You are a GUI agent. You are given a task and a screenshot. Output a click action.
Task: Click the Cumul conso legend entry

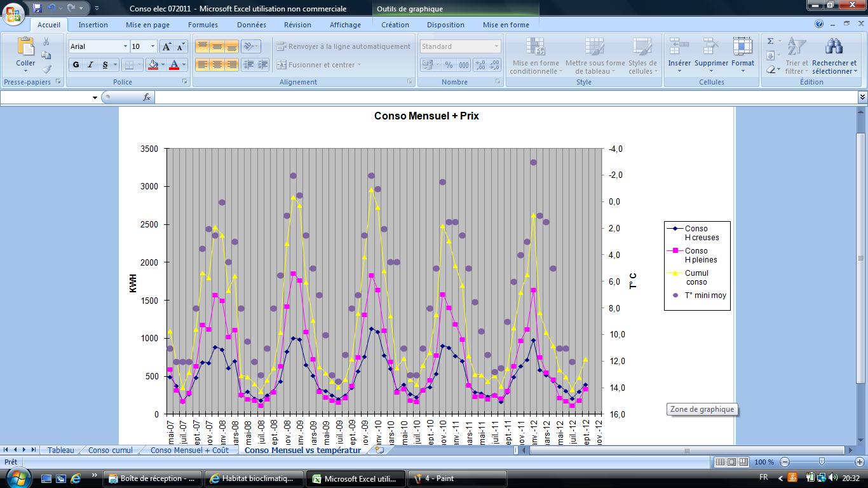[696, 278]
